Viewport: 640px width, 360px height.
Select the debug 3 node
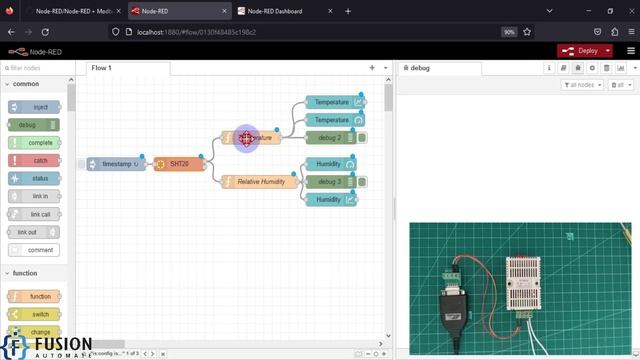[331, 182]
